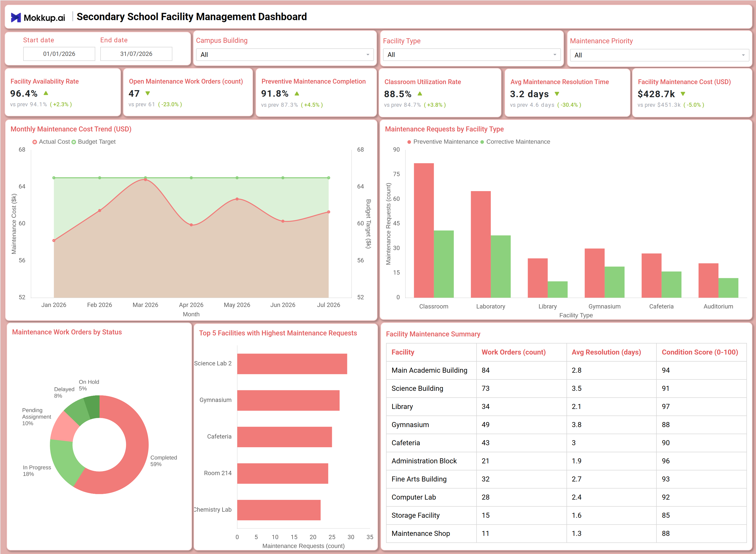Click the Cafeteria preventive maintenance bar

point(651,275)
